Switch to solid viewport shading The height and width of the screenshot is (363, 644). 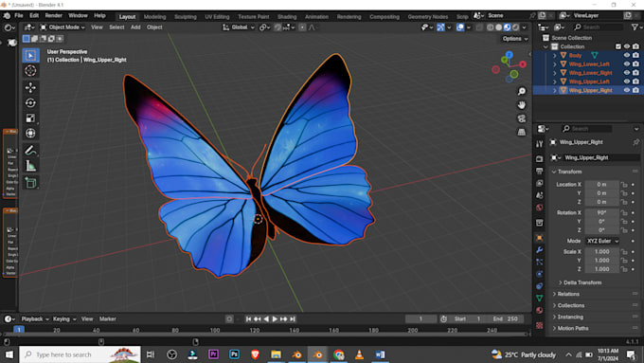pyautogui.click(x=498, y=27)
